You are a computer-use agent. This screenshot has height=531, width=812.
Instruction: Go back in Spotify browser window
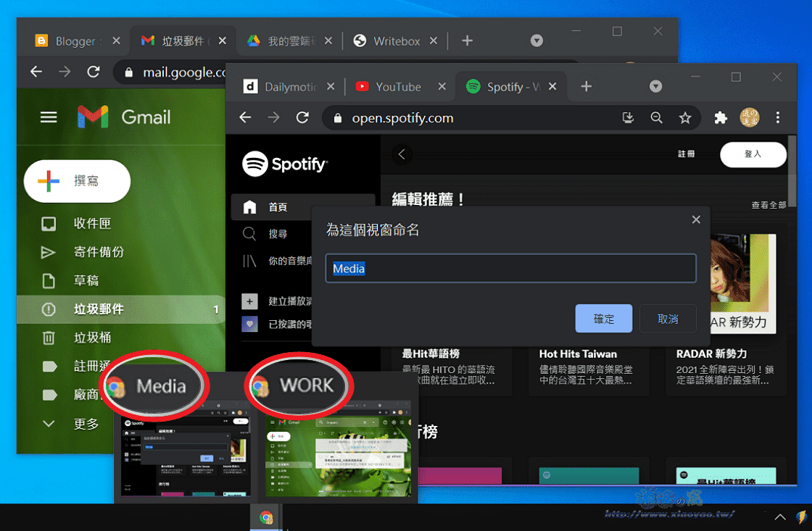246,117
